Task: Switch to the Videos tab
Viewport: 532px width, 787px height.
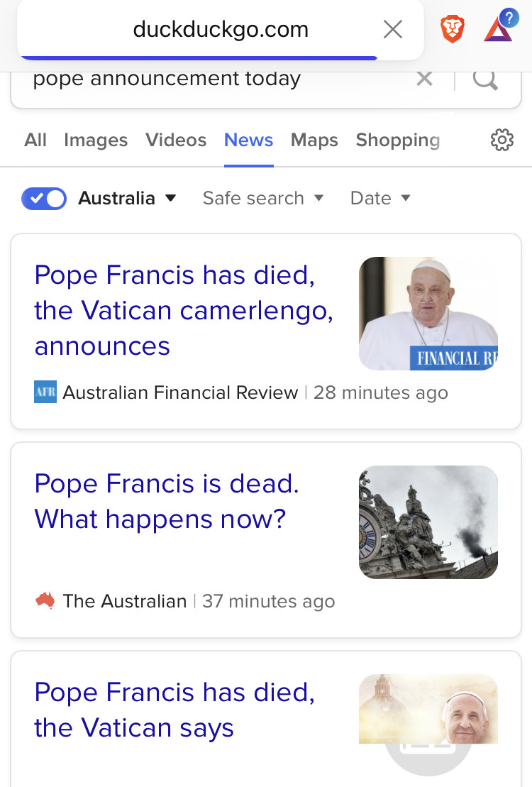Action: 176,141
